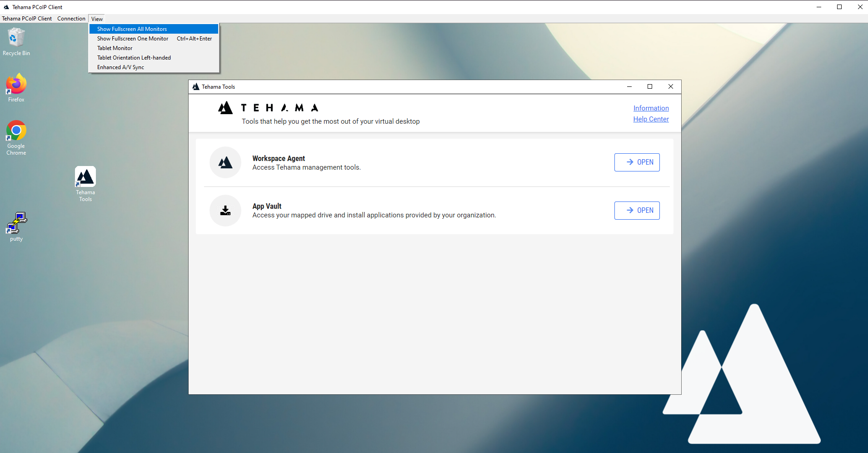Open the putty desktop shortcut

coord(16,226)
